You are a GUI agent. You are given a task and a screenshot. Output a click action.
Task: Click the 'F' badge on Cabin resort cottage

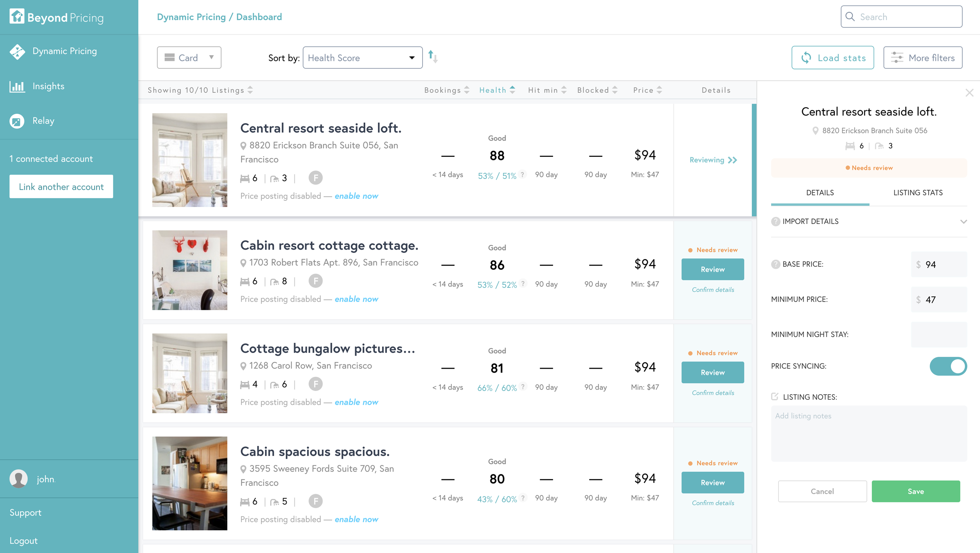pyautogui.click(x=315, y=281)
